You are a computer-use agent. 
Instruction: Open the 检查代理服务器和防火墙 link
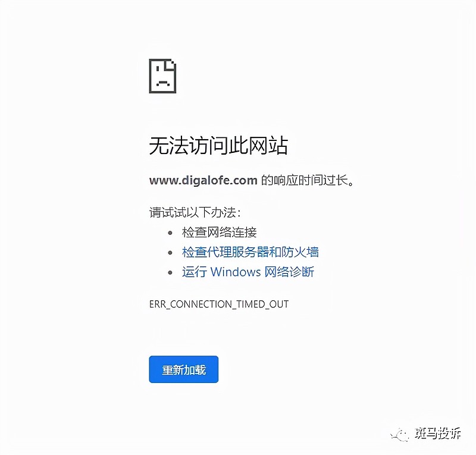click(x=250, y=252)
